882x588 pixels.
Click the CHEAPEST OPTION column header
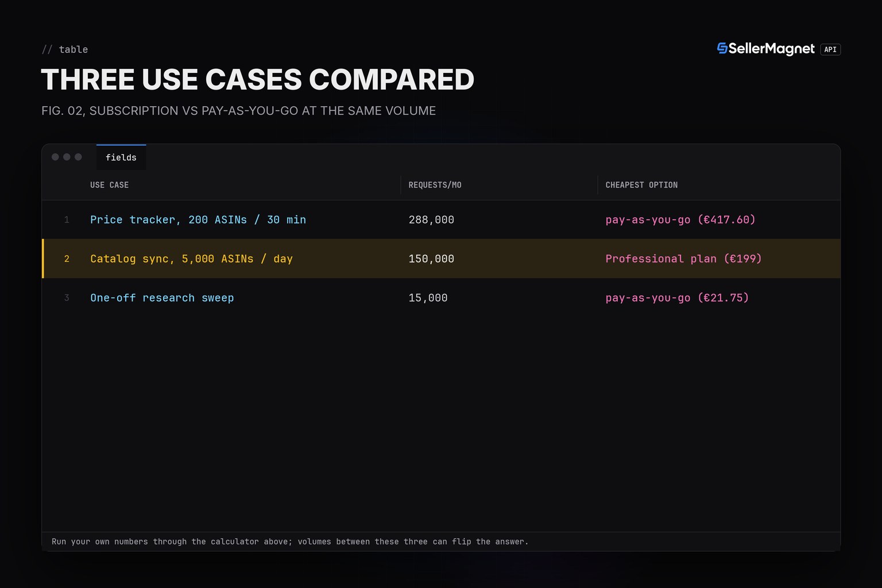[x=641, y=185]
